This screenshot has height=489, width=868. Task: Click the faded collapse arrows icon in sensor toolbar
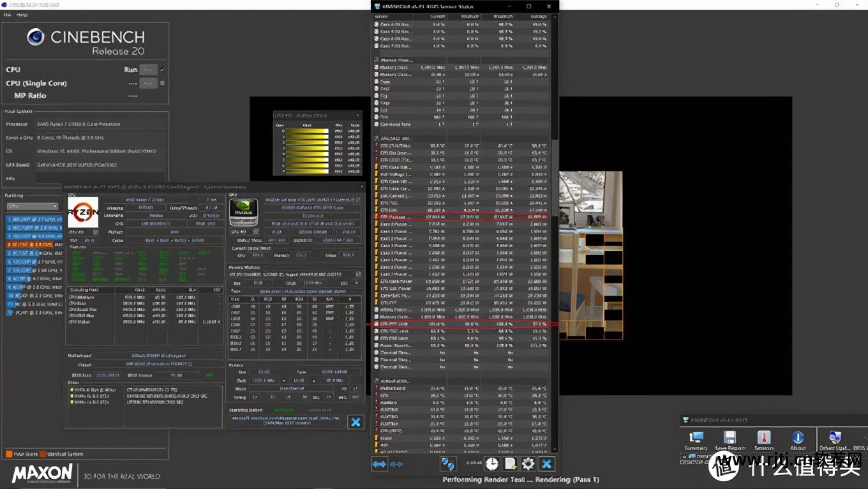pyautogui.click(x=396, y=464)
